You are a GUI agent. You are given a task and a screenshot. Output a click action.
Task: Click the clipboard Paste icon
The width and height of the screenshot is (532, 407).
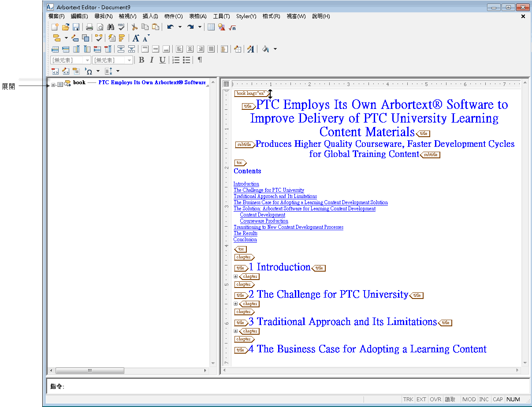point(156,27)
